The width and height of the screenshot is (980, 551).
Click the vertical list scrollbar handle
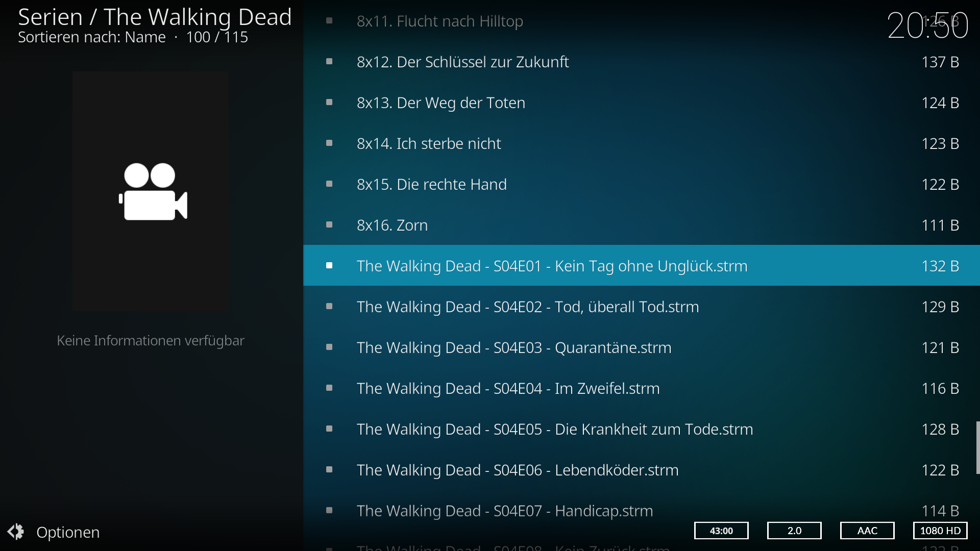point(978,447)
